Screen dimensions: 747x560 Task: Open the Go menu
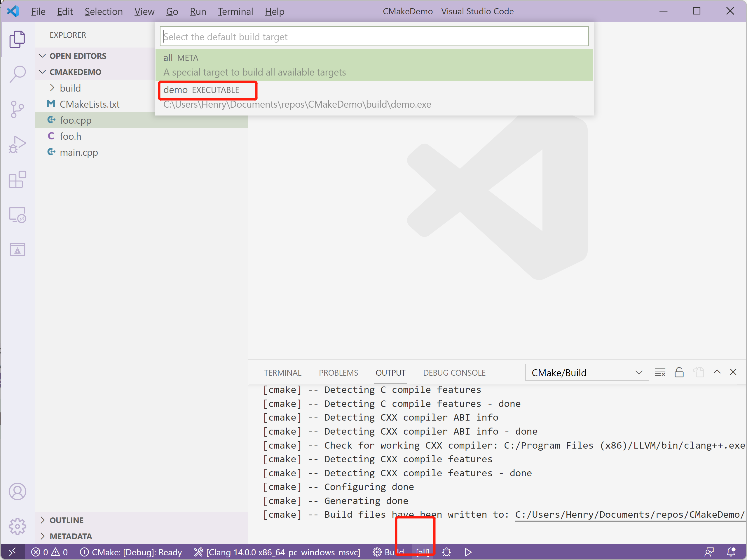click(172, 11)
